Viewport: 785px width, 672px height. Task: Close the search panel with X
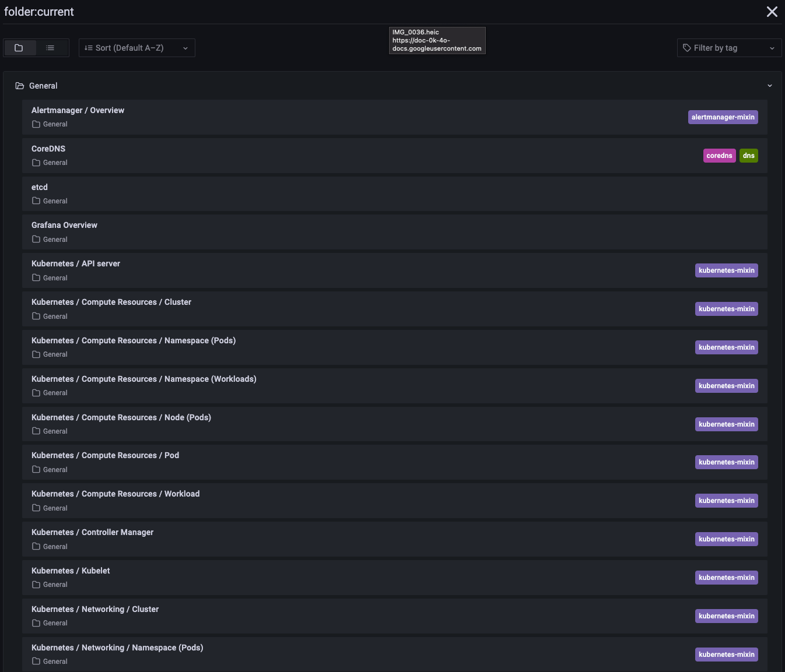tap(772, 12)
